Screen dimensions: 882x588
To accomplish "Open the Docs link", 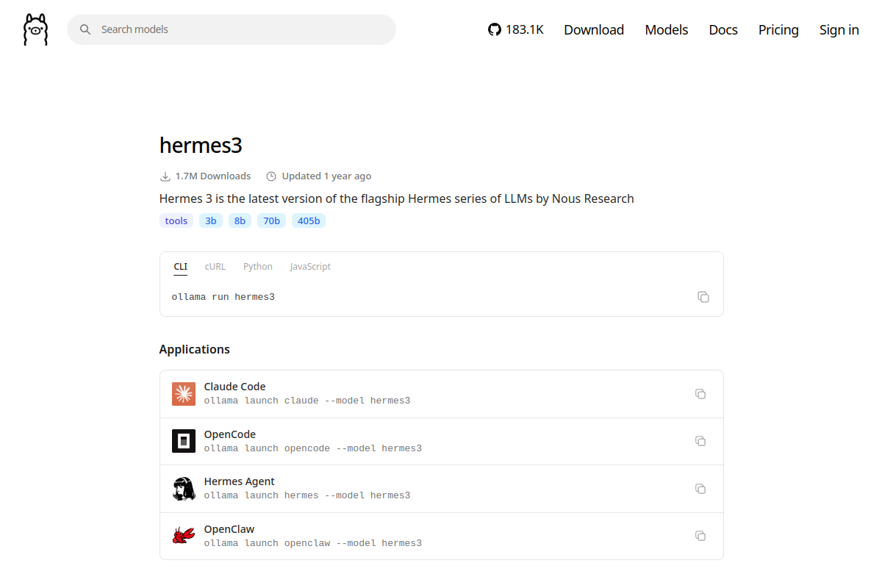I will [x=723, y=29].
